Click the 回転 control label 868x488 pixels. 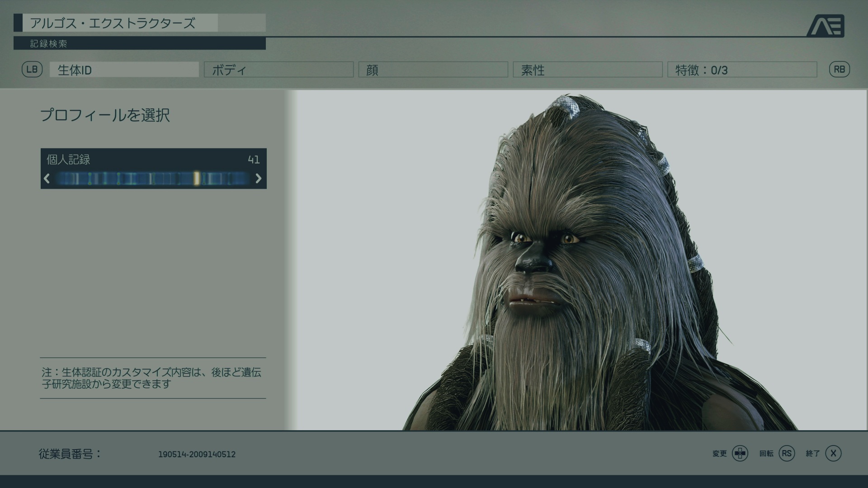pos(766,453)
